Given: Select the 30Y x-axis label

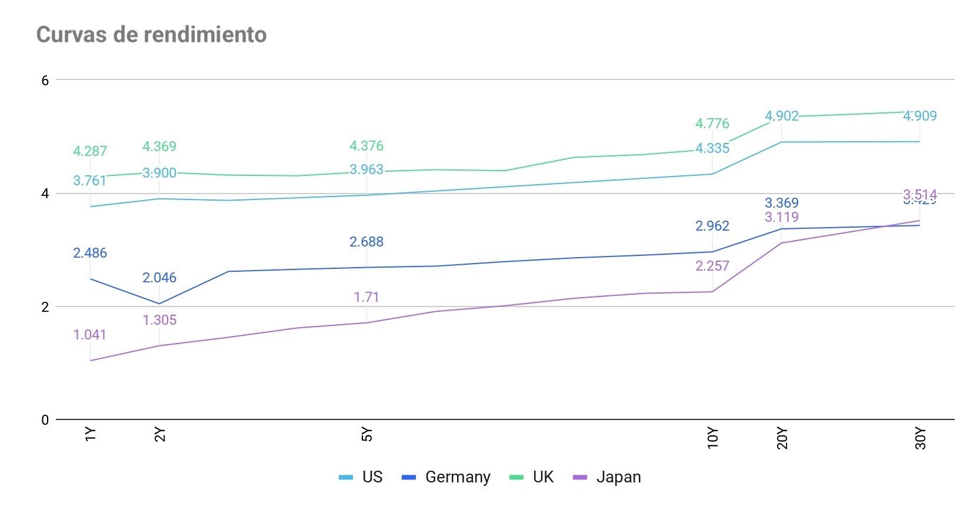Looking at the screenshot, I should 920,438.
